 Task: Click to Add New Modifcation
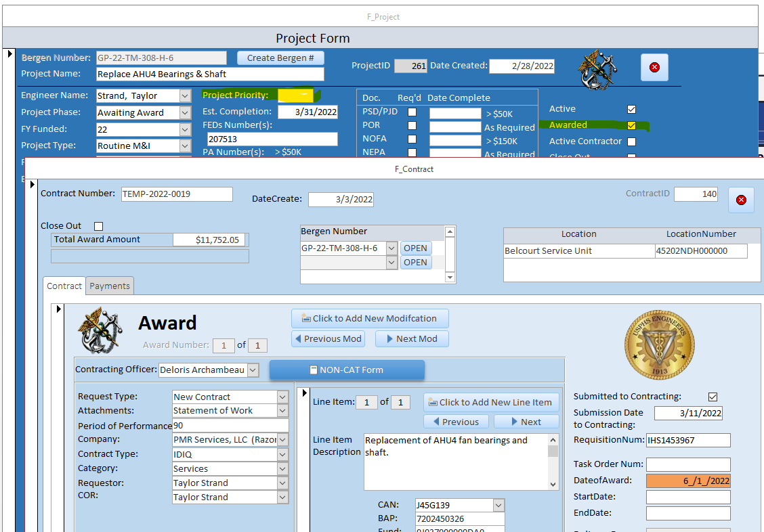point(370,318)
